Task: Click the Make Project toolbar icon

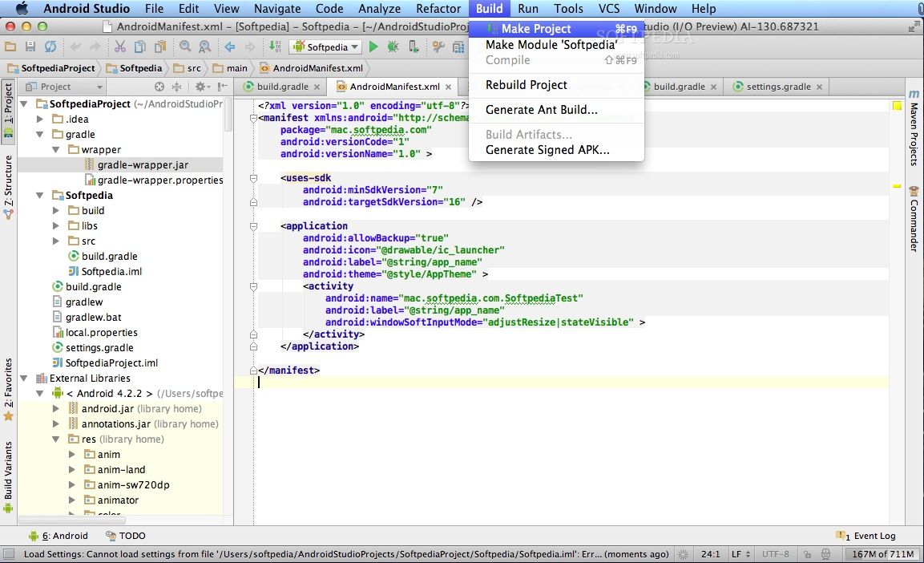Action: 275,47
